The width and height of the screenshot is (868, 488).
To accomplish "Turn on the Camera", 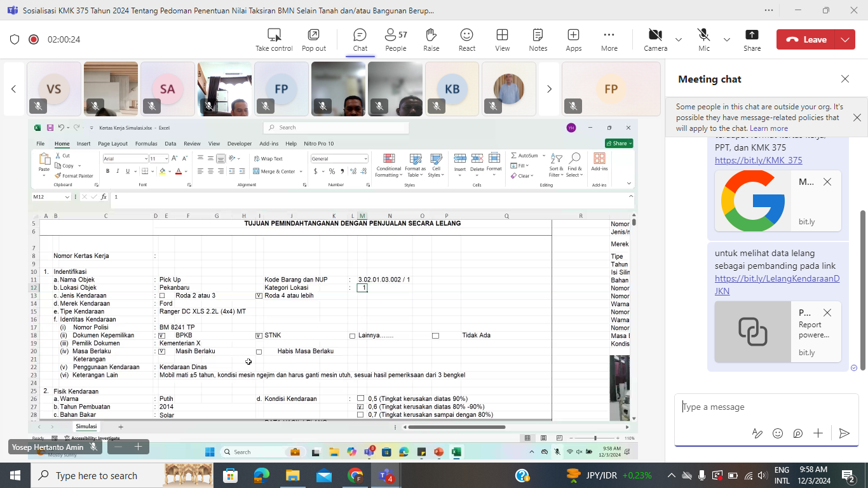I will 655,39.
